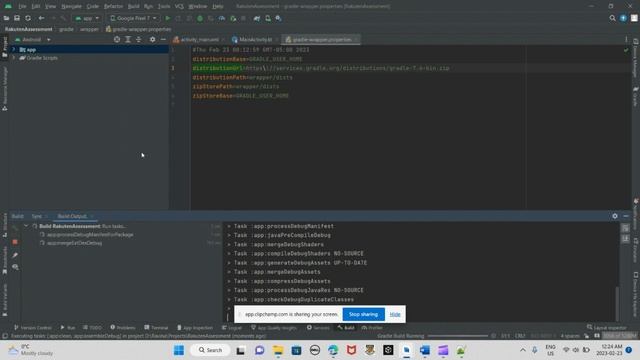Image resolution: width=640 pixels, height=360 pixels.
Task: Click the build output vertical scrollbar
Action: click(x=617, y=302)
